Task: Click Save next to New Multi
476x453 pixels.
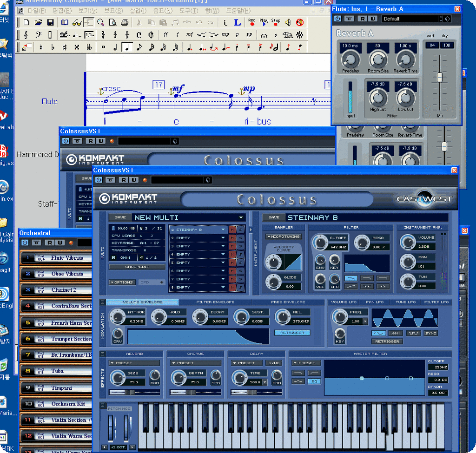Action: [120, 217]
